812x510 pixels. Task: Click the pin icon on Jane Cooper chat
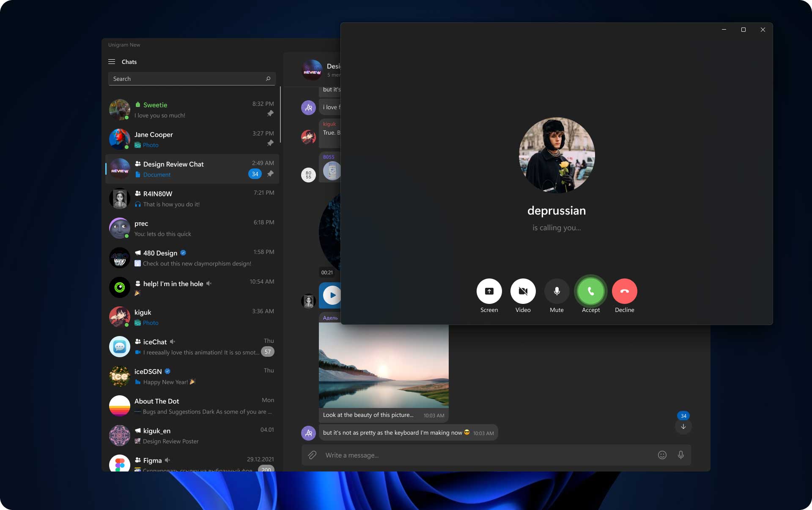270,143
